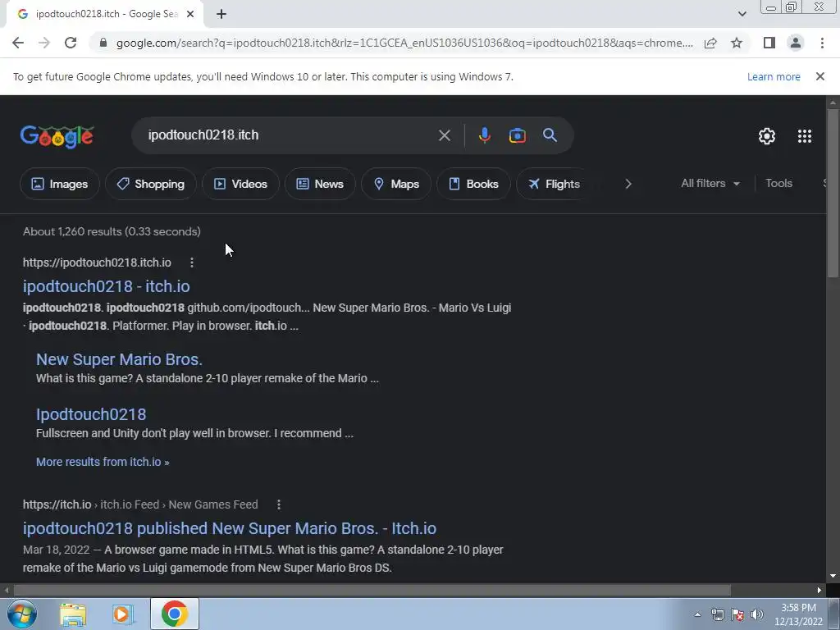Open the tab search dropdown arrow
Screen dimensions: 840x630
(x=742, y=14)
